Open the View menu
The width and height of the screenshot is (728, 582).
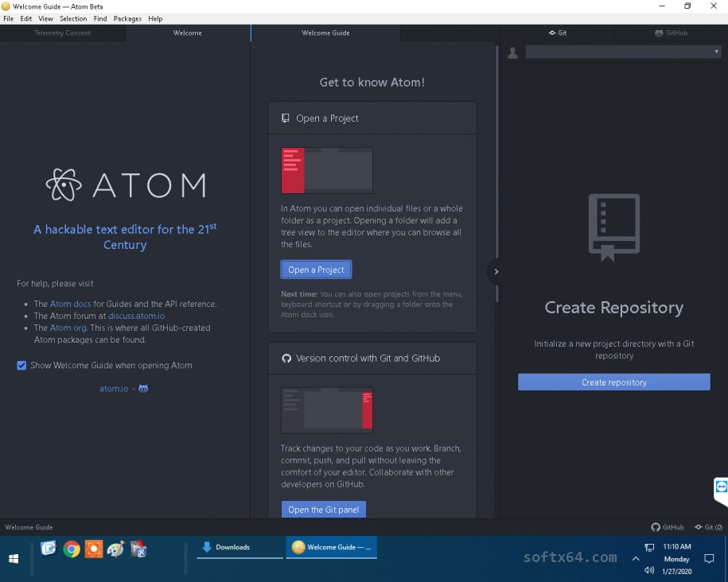coord(45,18)
